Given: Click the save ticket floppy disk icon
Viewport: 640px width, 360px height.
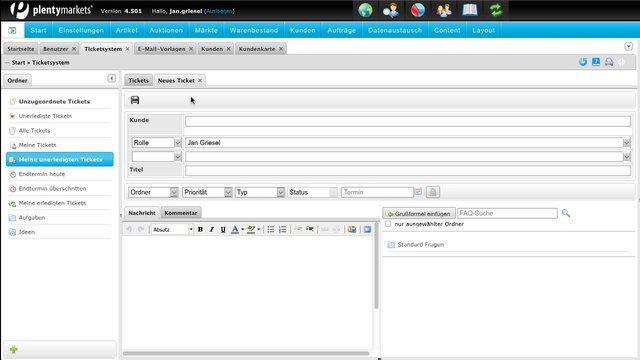Looking at the screenshot, I should 135,100.
